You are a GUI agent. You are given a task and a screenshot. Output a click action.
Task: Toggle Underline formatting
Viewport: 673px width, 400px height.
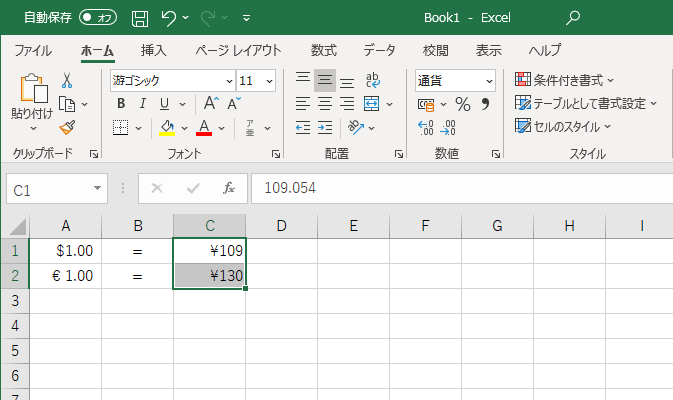coord(164,103)
